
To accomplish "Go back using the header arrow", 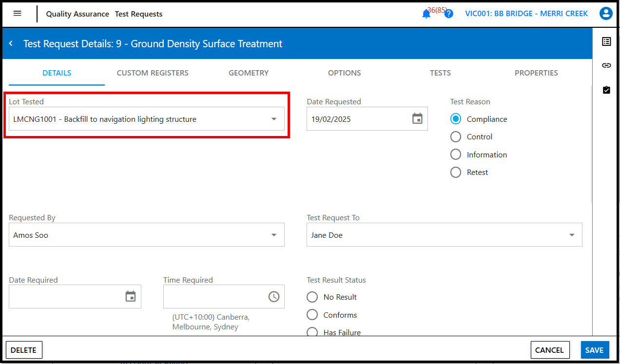I will coord(11,44).
